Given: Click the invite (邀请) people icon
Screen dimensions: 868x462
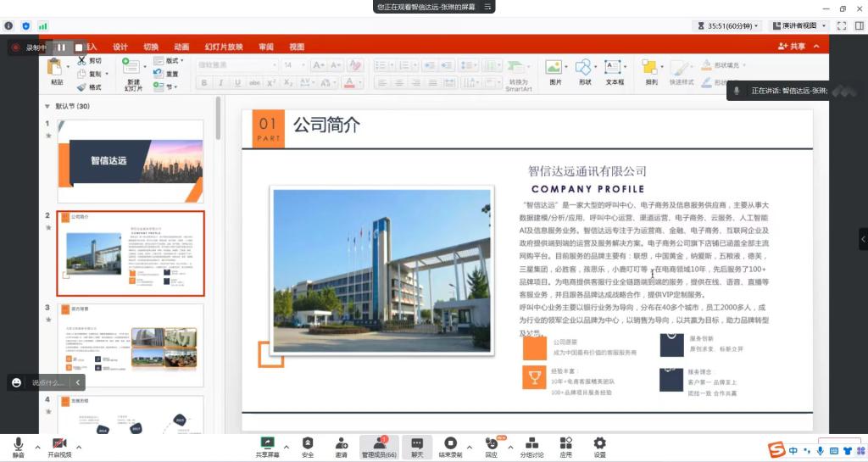Looking at the screenshot, I should click(342, 447).
